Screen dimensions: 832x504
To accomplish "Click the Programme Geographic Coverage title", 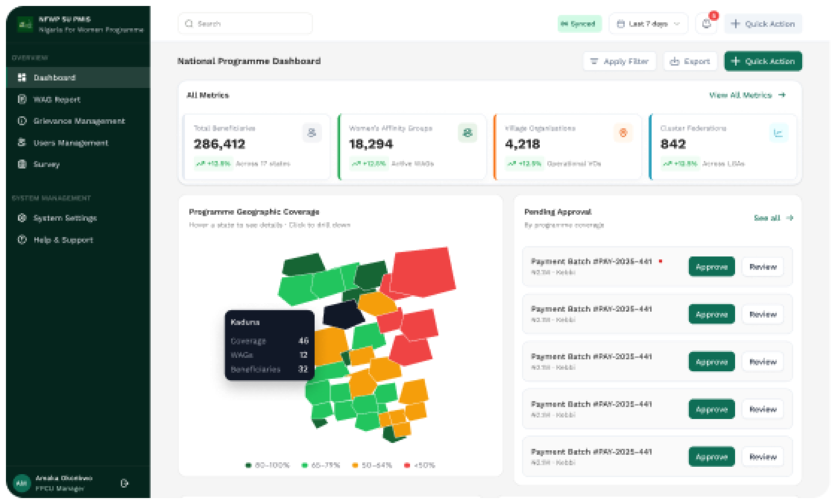I will pyautogui.click(x=254, y=212).
